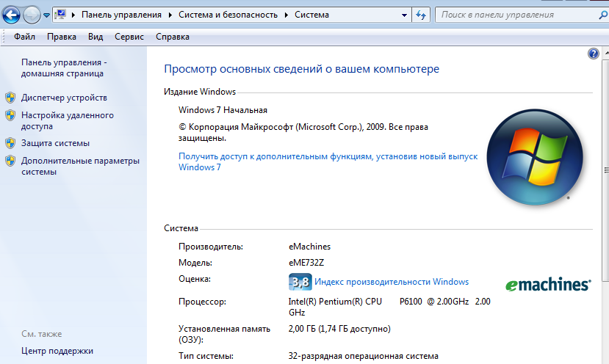Click the 3,8 performance score badge
Image resolution: width=609 pixels, height=364 pixels.
click(300, 282)
